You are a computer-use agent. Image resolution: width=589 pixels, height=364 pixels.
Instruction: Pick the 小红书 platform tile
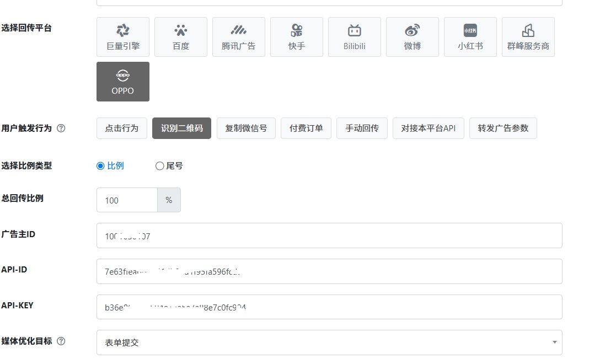pyautogui.click(x=470, y=37)
